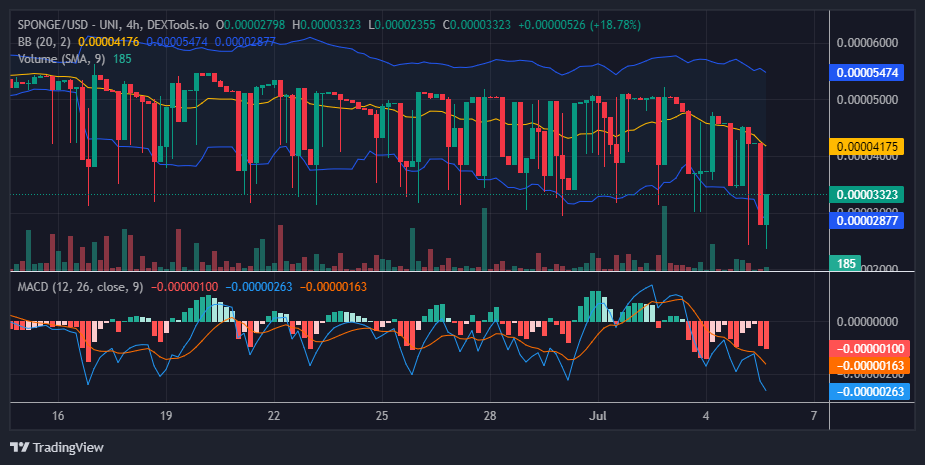
Task: Click the yellow basis label 0.00004175
Action: [x=867, y=146]
